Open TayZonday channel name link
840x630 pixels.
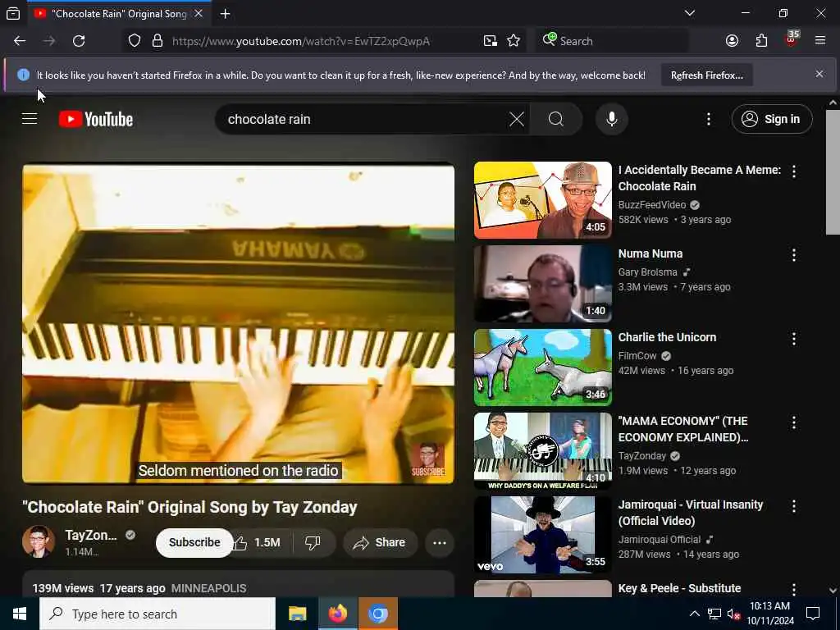point(90,535)
